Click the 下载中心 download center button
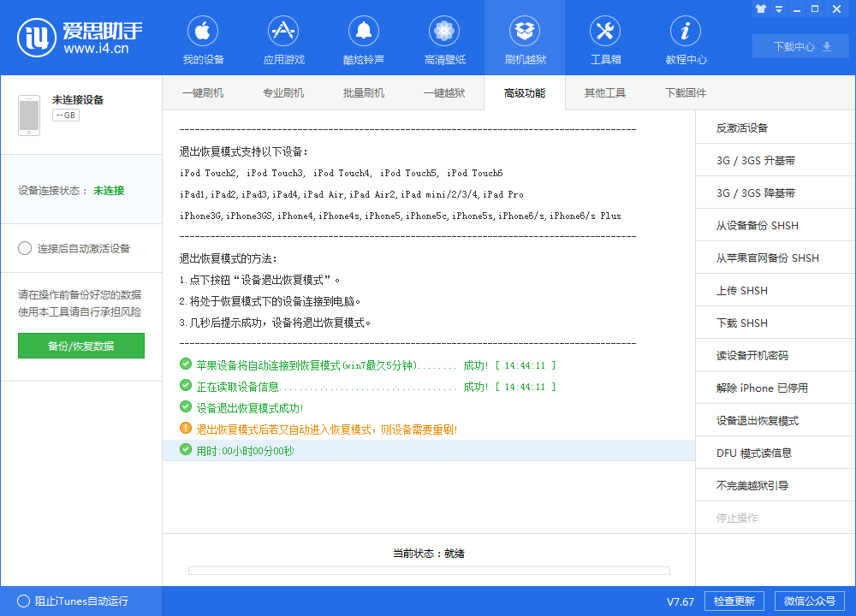The width and height of the screenshot is (856, 616). click(x=800, y=46)
